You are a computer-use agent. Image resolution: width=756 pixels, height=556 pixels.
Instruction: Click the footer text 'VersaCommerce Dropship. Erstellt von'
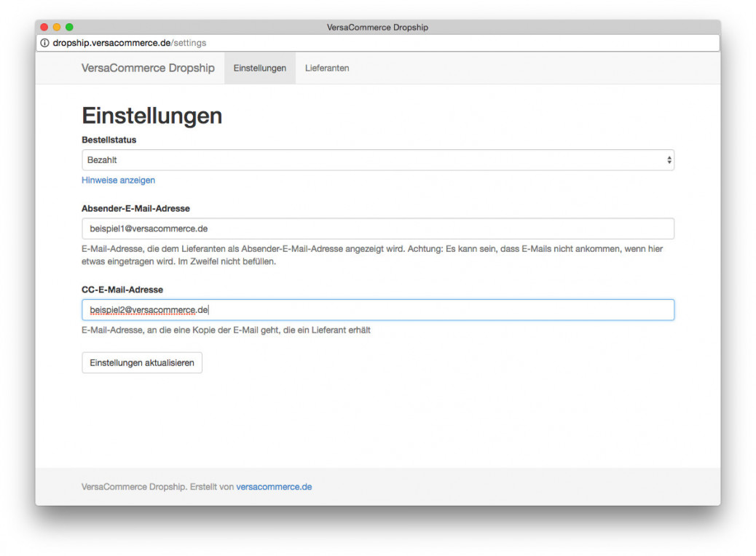click(x=157, y=487)
